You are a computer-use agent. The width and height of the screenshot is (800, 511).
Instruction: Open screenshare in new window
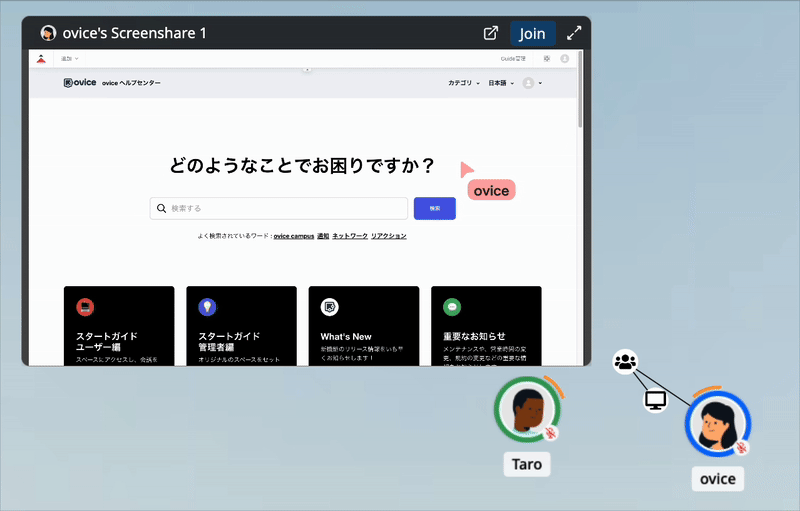(x=490, y=33)
